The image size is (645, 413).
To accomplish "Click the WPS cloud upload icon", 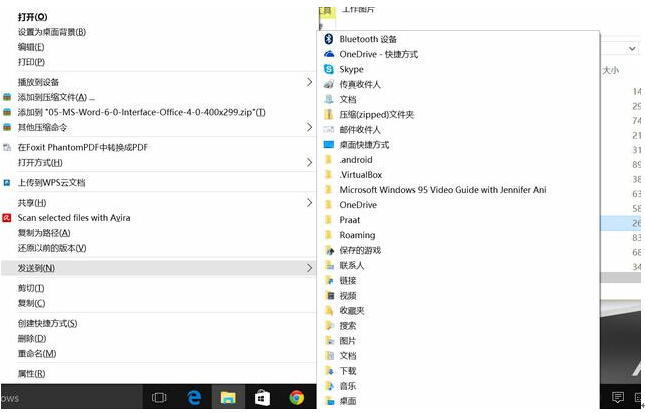I will tap(7, 183).
